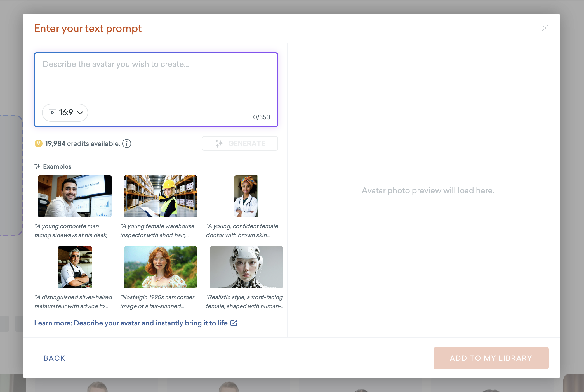584x392 pixels.
Task: Click the video icon inside the 16:9 chip
Action: 53,112
